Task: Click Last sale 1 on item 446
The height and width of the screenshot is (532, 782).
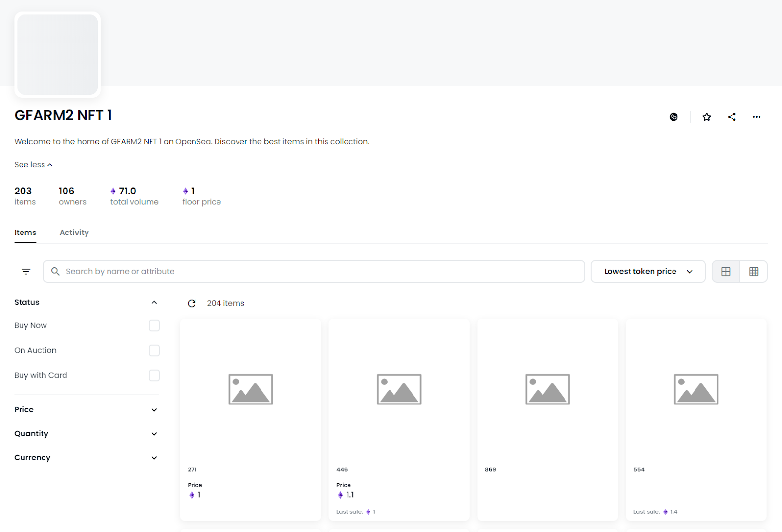Action: [x=356, y=512]
